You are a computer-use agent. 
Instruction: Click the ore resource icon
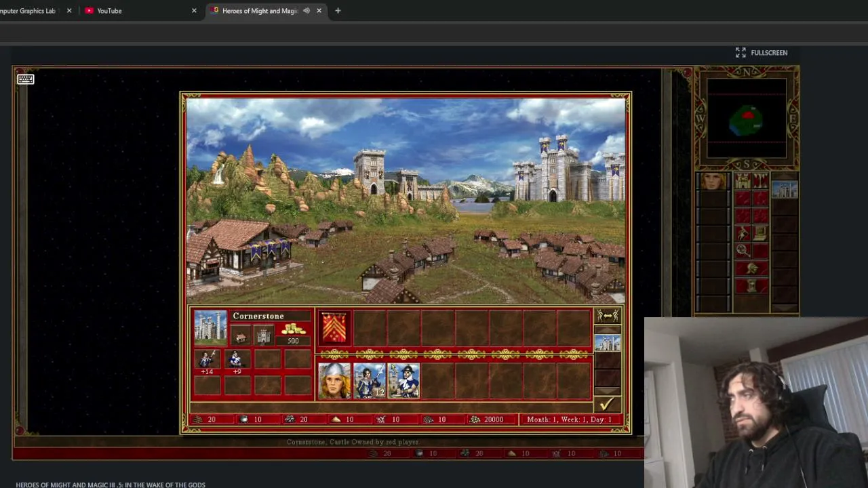pos(290,420)
